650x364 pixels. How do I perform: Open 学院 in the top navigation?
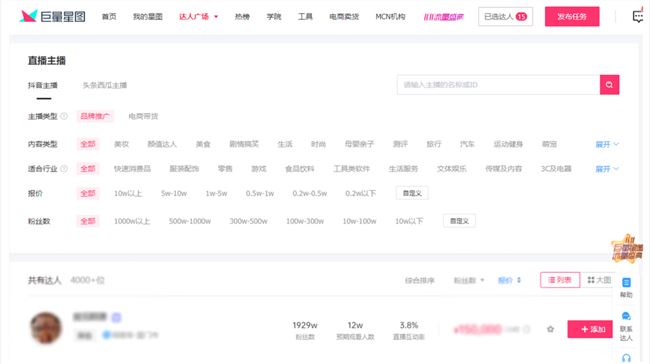point(274,17)
